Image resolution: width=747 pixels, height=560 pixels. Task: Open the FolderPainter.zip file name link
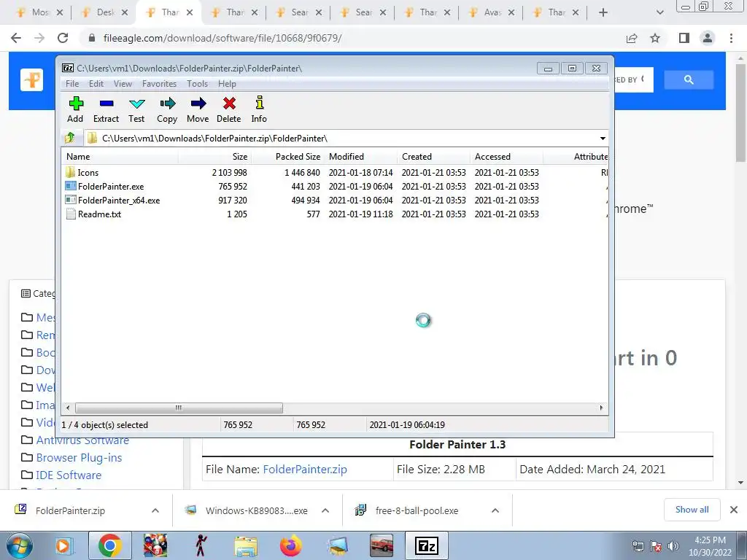tap(305, 470)
